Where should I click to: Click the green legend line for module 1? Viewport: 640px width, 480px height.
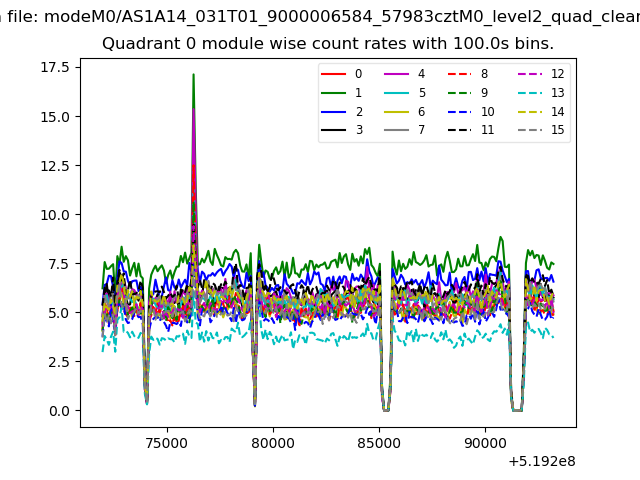[333, 93]
